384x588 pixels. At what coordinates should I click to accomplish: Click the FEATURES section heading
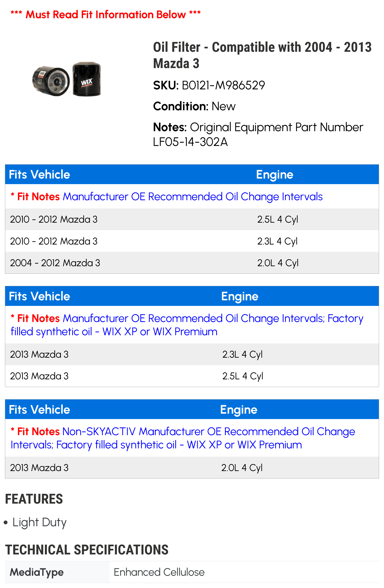(x=34, y=499)
